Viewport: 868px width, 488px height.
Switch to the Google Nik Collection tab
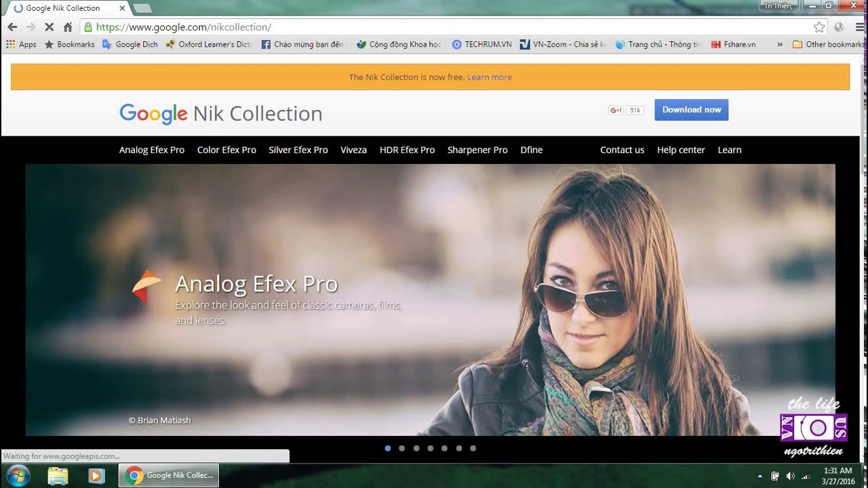pos(68,8)
